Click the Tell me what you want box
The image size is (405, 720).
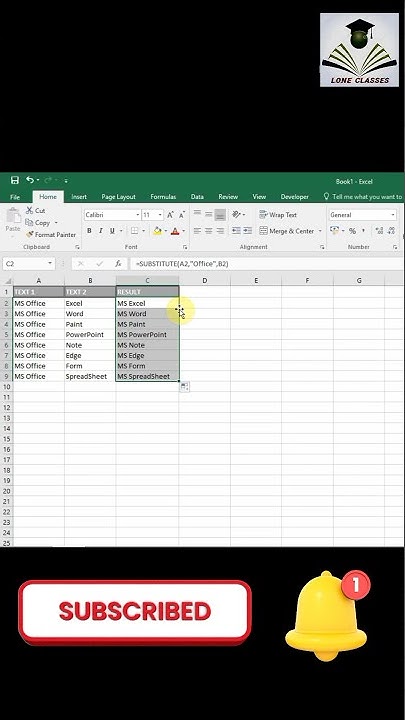tap(363, 197)
